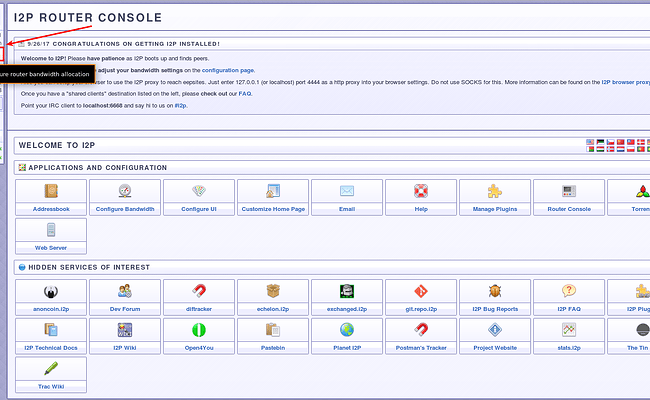Switch language with the Danish flag
The width and height of the screenshot is (650, 400).
pos(641,142)
